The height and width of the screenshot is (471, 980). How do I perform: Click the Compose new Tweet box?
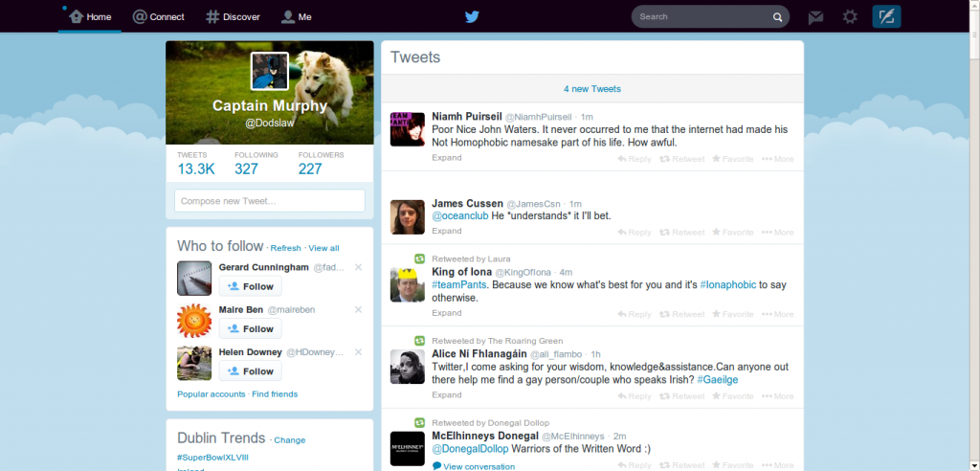(x=269, y=201)
